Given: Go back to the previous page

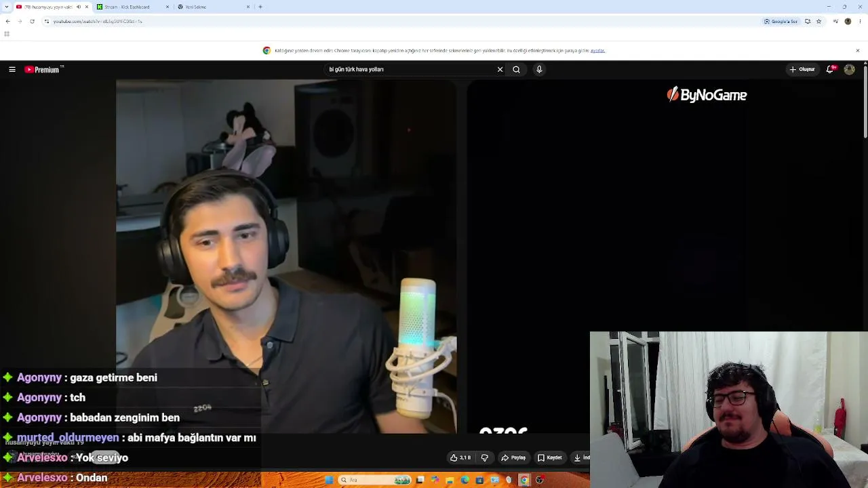Looking at the screenshot, I should [7, 21].
